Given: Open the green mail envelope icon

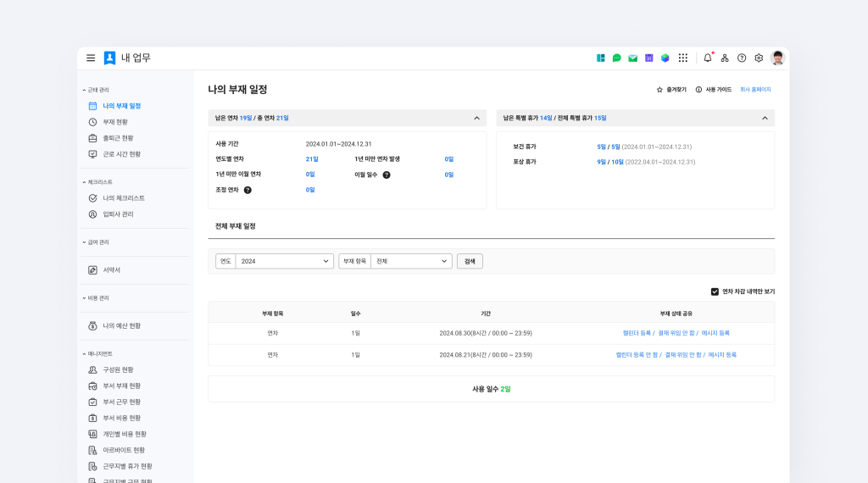Looking at the screenshot, I should click(632, 58).
